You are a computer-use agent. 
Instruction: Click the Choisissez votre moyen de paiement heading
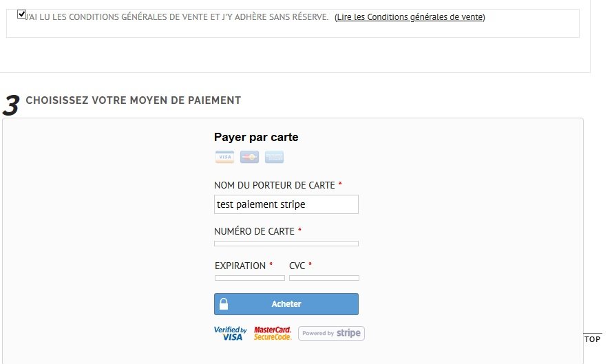(134, 100)
